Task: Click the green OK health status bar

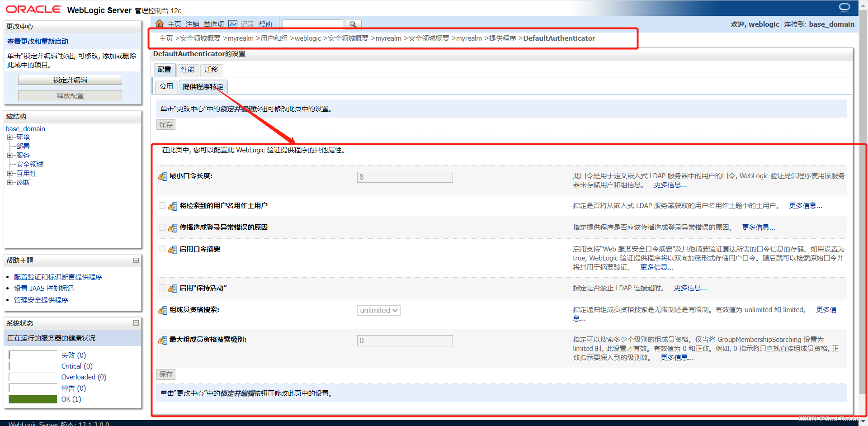Action: [x=32, y=399]
